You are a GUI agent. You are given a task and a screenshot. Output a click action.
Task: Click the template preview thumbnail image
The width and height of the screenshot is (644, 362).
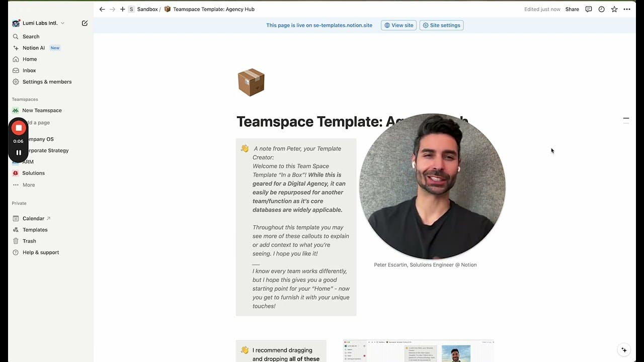pyautogui.click(x=418, y=351)
